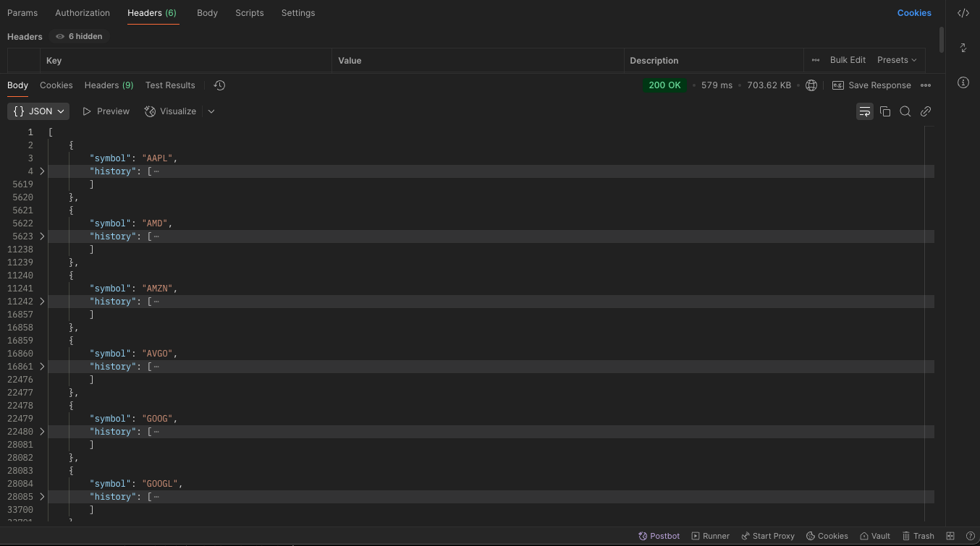This screenshot has width=980, height=546.
Task: Search within the response body
Action: pos(905,111)
